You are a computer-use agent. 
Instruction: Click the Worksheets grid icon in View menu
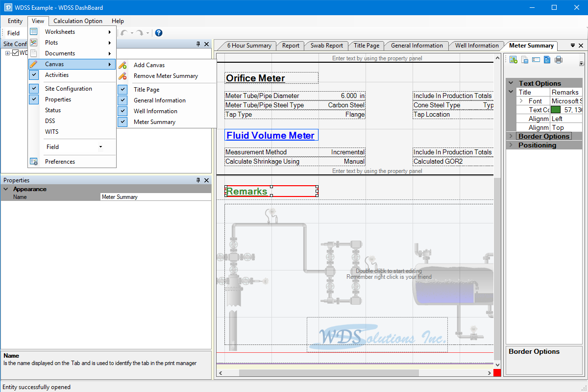[x=34, y=32]
